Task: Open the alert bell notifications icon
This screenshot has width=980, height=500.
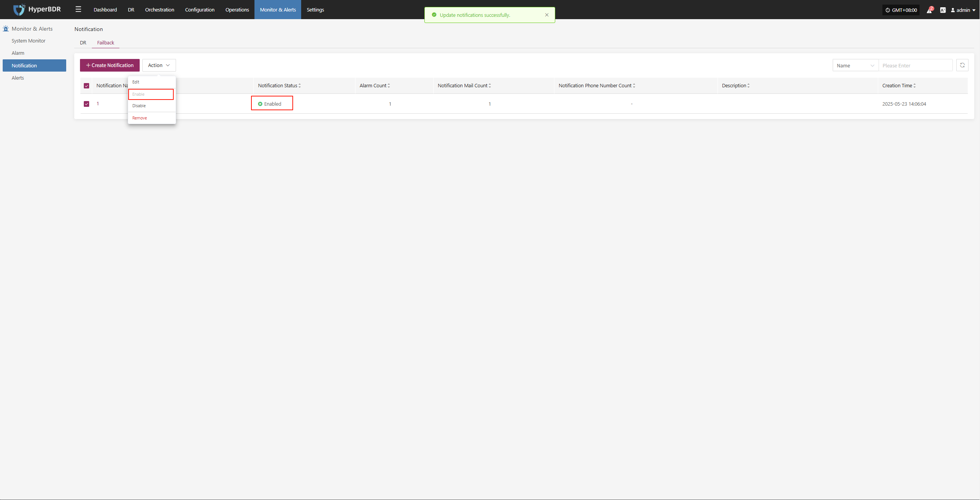Action: pyautogui.click(x=929, y=10)
